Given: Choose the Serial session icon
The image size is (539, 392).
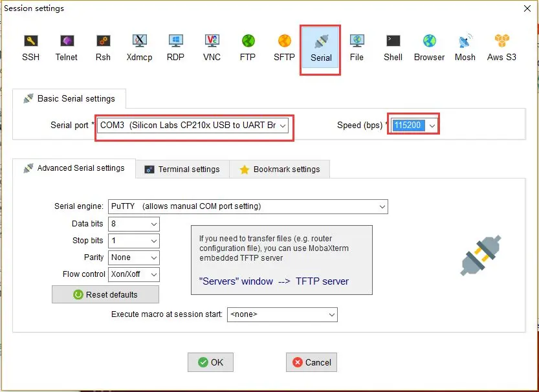Looking at the screenshot, I should click(x=321, y=49).
